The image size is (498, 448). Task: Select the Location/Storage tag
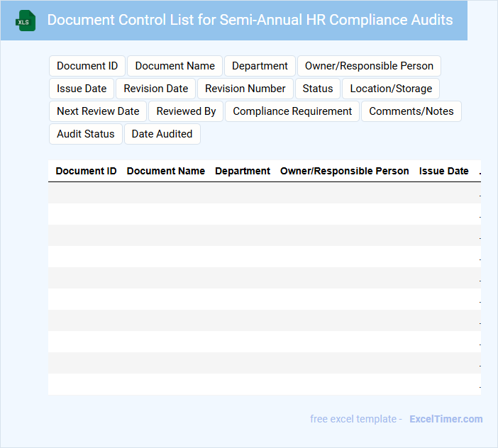click(391, 89)
